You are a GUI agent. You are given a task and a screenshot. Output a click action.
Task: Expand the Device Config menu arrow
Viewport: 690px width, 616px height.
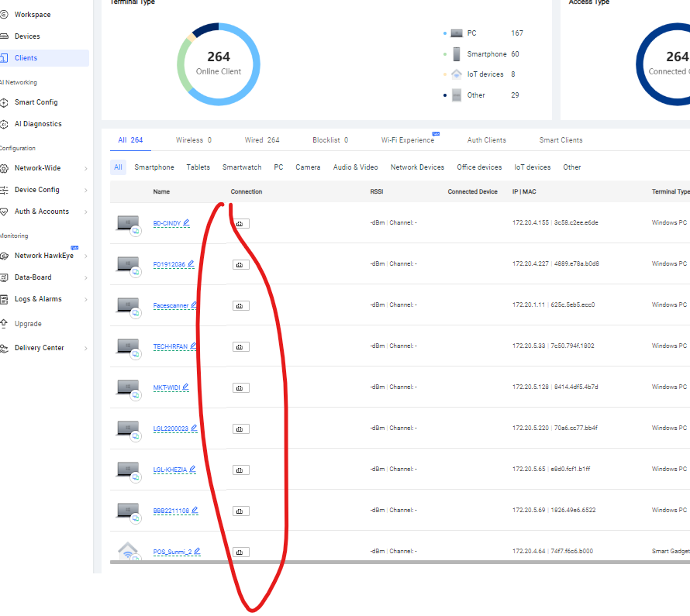pyautogui.click(x=86, y=190)
